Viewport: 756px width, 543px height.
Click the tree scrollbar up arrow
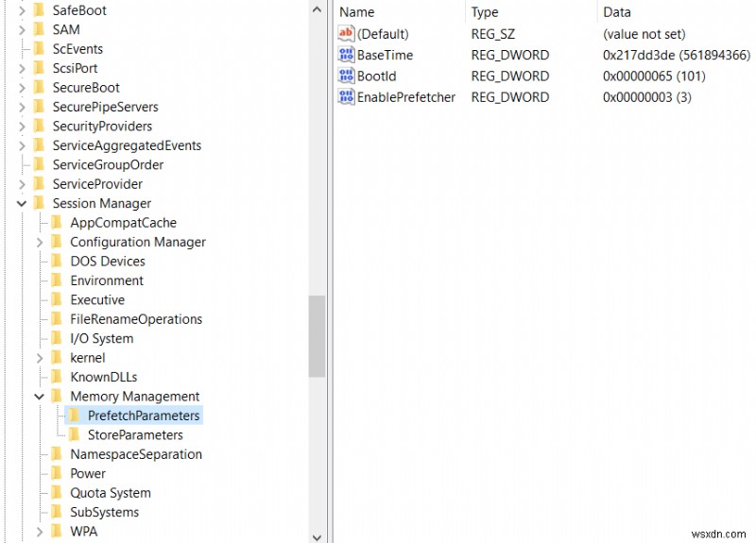pyautogui.click(x=317, y=9)
